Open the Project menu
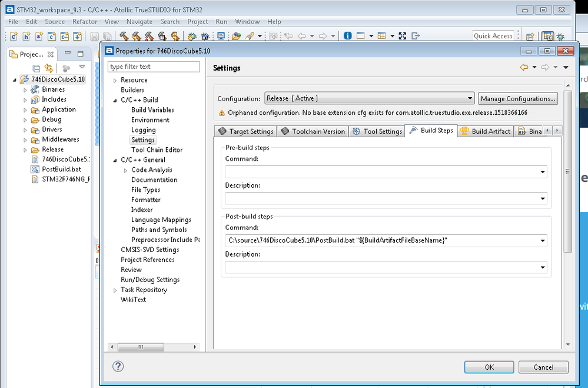The height and width of the screenshot is (388, 588). (x=198, y=22)
